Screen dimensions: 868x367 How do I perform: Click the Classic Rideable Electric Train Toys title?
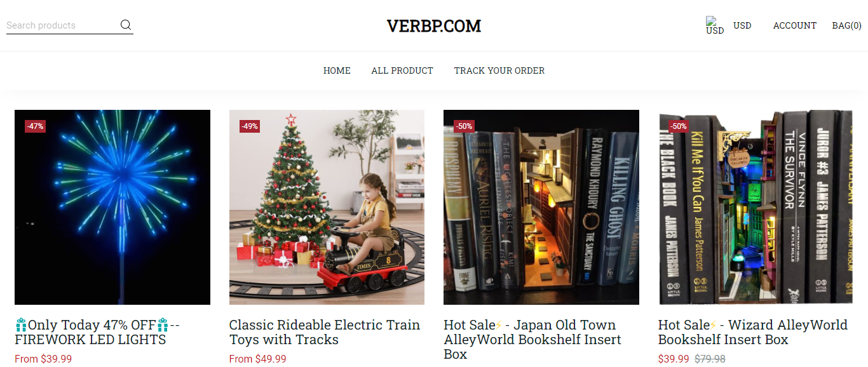[x=325, y=332]
